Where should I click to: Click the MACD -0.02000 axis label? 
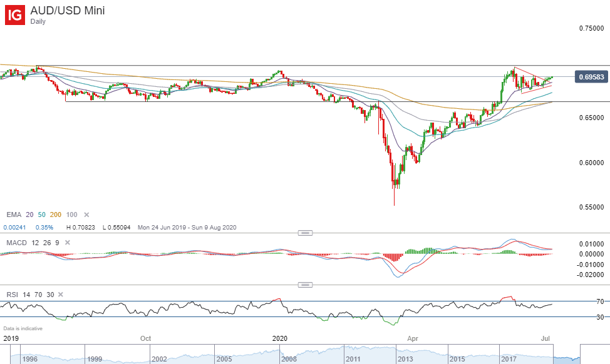[x=590, y=275]
